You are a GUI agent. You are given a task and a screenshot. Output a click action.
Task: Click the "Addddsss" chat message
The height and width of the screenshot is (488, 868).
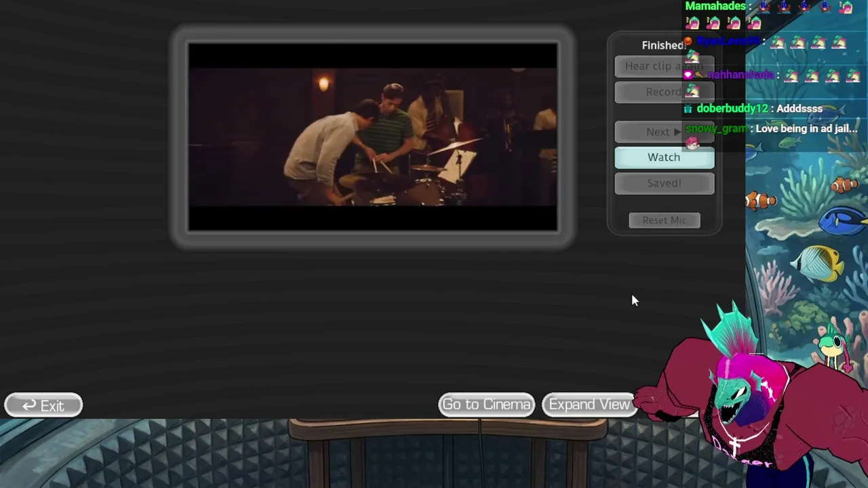[800, 108]
